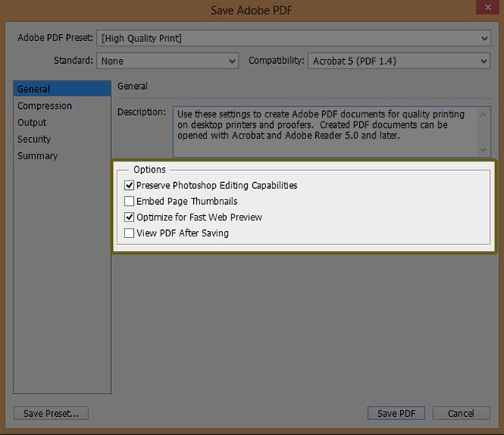Click the Description scrollbar up arrow
The height and width of the screenshot is (435, 504).
[x=483, y=114]
